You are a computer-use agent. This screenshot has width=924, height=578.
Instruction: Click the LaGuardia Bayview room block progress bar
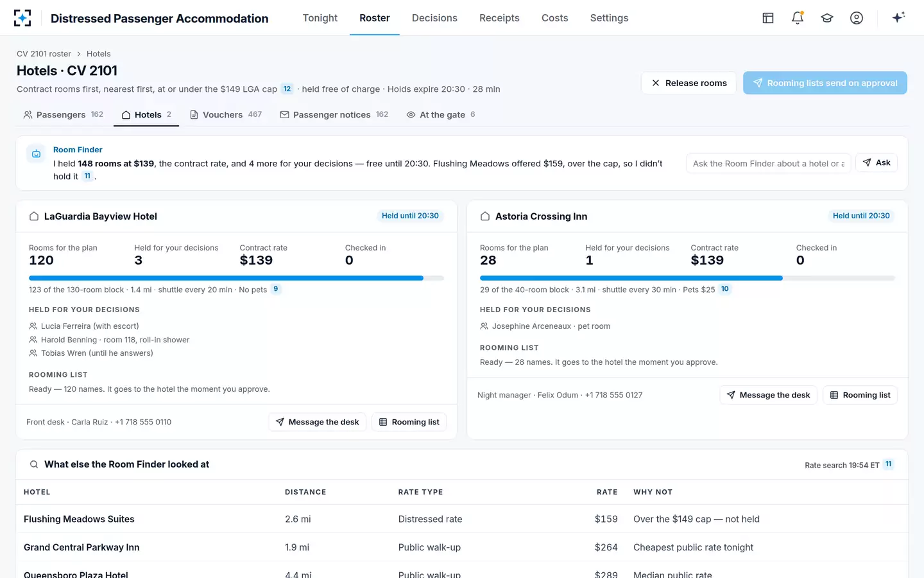pos(236,278)
